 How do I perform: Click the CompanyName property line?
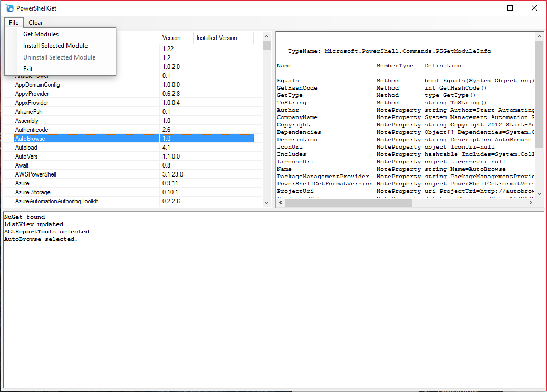click(x=405, y=117)
